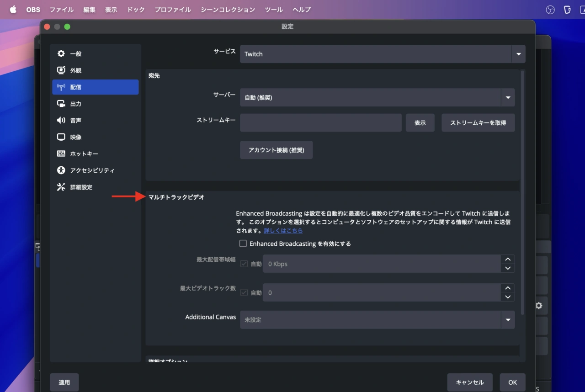Image resolution: width=585 pixels, height=392 pixels.
Task: Click the Accessibility (アクセシビリティ) icon
Action: [61, 170]
